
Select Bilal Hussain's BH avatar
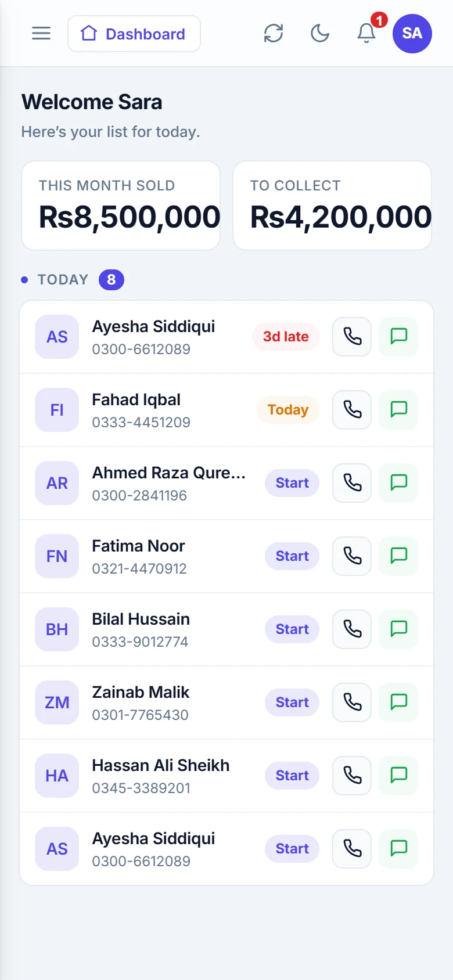point(57,629)
